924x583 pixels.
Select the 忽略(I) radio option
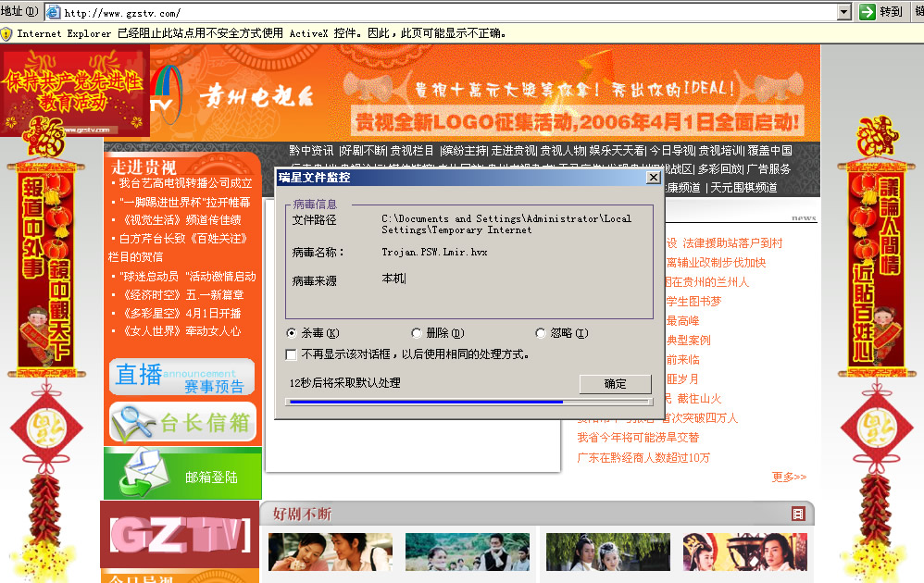tap(541, 333)
